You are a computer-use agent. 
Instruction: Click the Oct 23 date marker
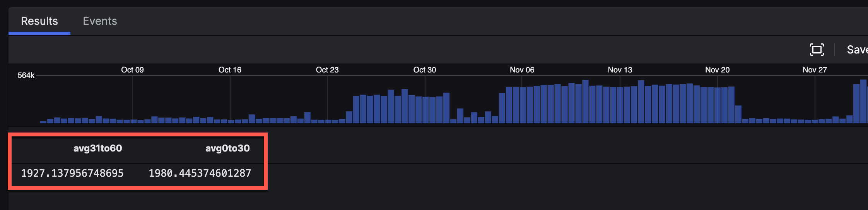tap(327, 70)
